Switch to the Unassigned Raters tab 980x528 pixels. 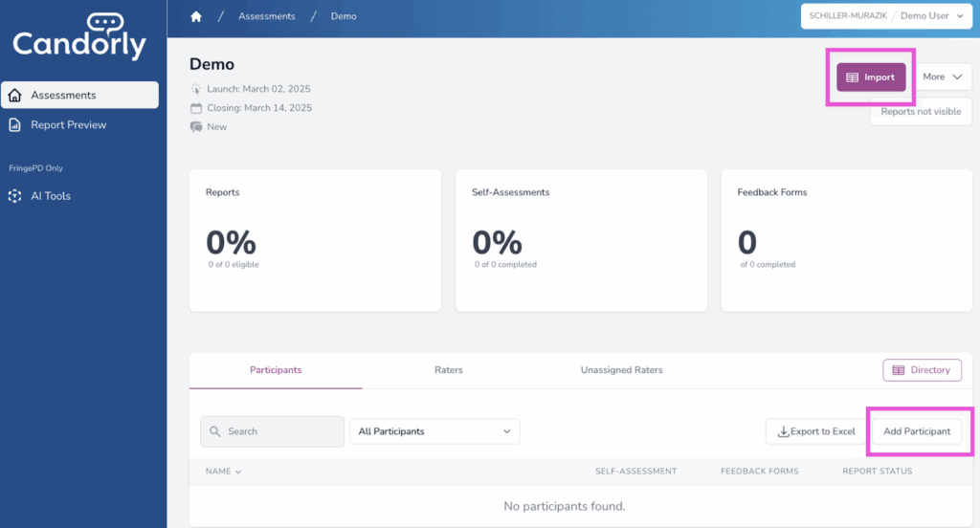click(x=621, y=370)
